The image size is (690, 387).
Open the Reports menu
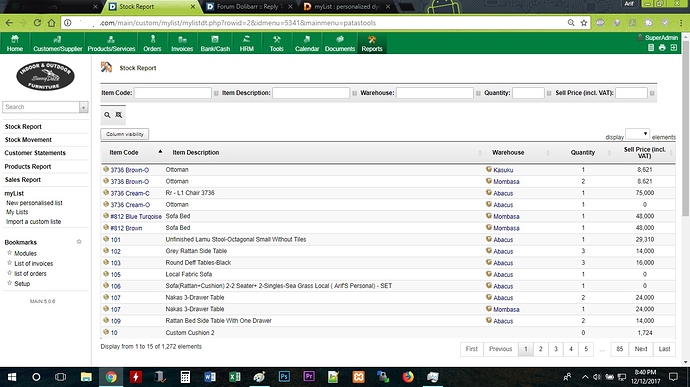(372, 43)
